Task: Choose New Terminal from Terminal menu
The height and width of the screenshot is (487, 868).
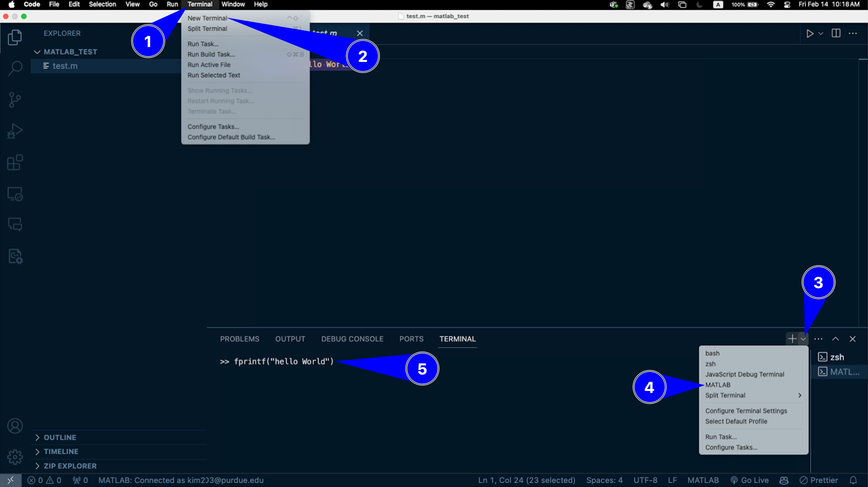Action: tap(207, 18)
